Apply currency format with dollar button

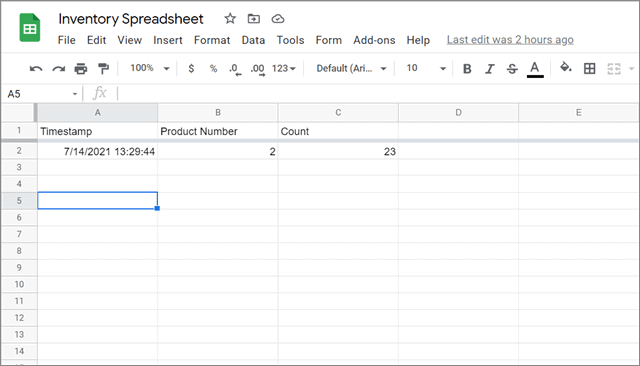(191, 69)
